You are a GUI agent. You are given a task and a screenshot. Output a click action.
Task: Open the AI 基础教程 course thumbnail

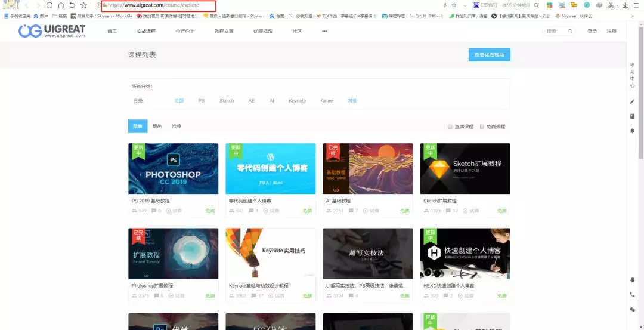(368, 168)
